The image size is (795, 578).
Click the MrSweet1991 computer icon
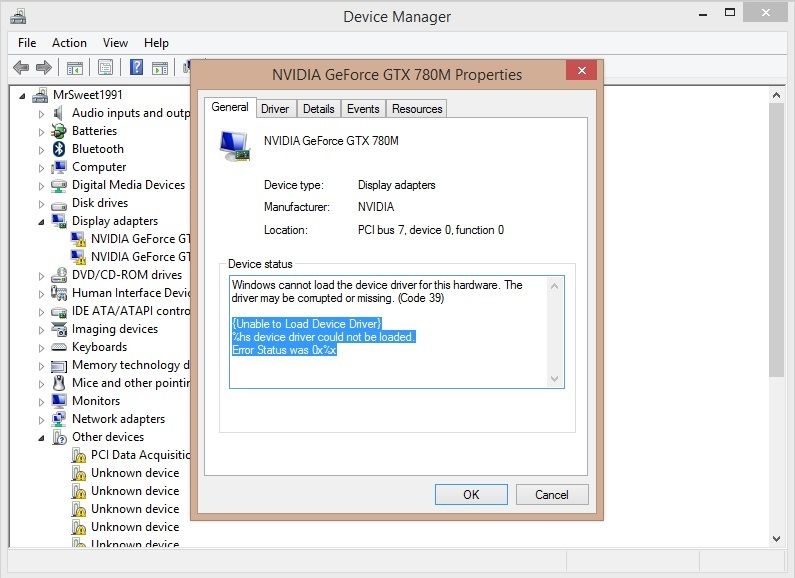pos(40,95)
